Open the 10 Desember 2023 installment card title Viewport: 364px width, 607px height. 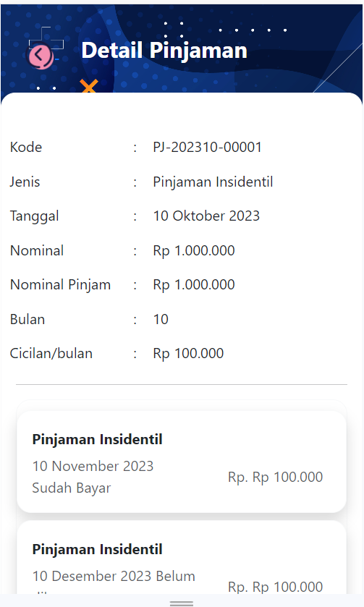[x=97, y=549]
